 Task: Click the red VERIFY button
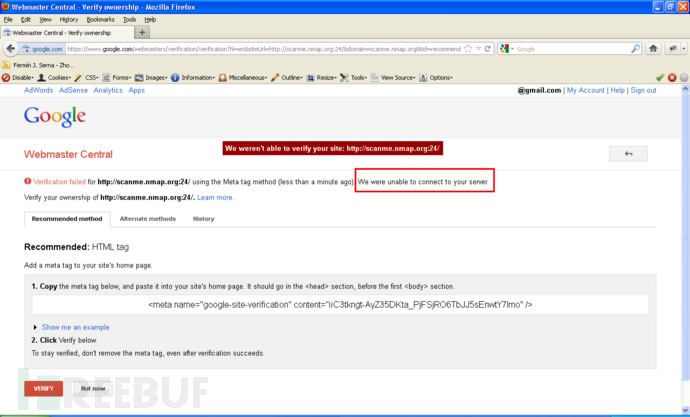tap(44, 388)
